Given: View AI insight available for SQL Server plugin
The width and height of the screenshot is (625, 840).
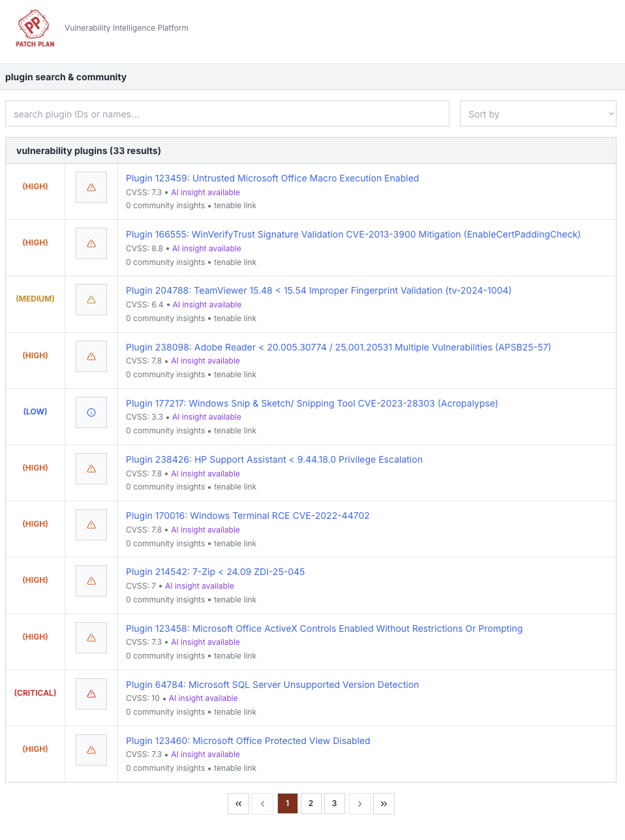Looking at the screenshot, I should pos(204,698).
